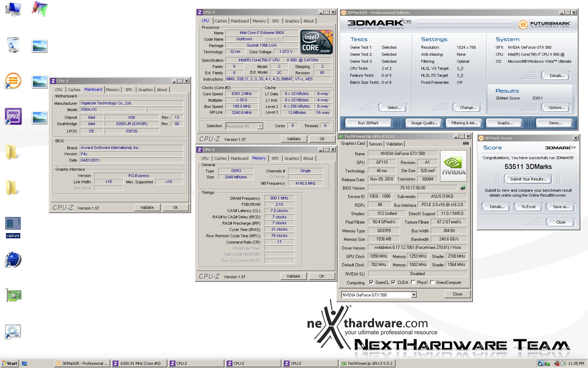Click the BIOS save chip icon in GPU-Z
The height and width of the screenshot is (368, 588).
click(463, 188)
